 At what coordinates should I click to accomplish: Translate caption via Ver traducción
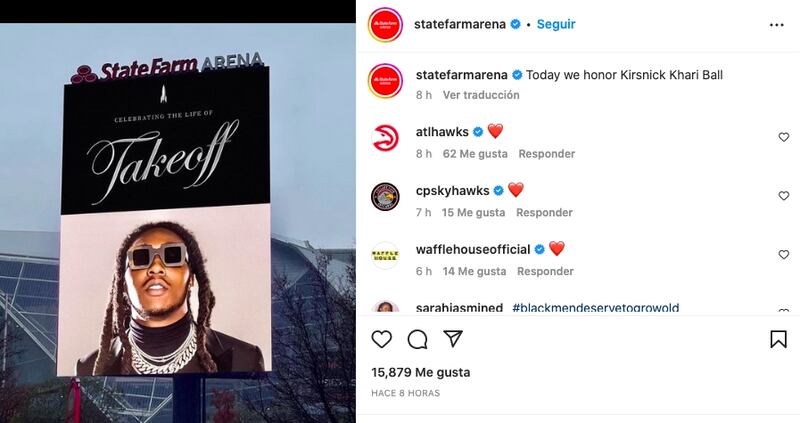click(x=481, y=95)
